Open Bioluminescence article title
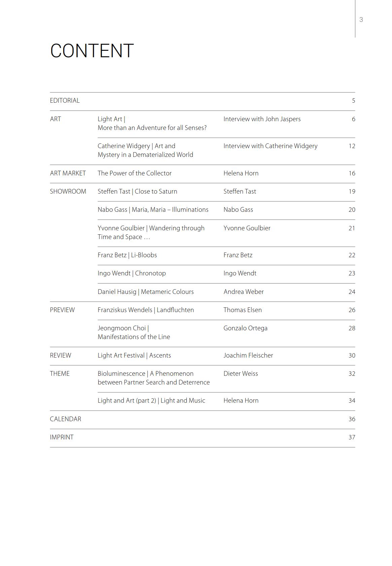392x566 pixels. pos(154,378)
